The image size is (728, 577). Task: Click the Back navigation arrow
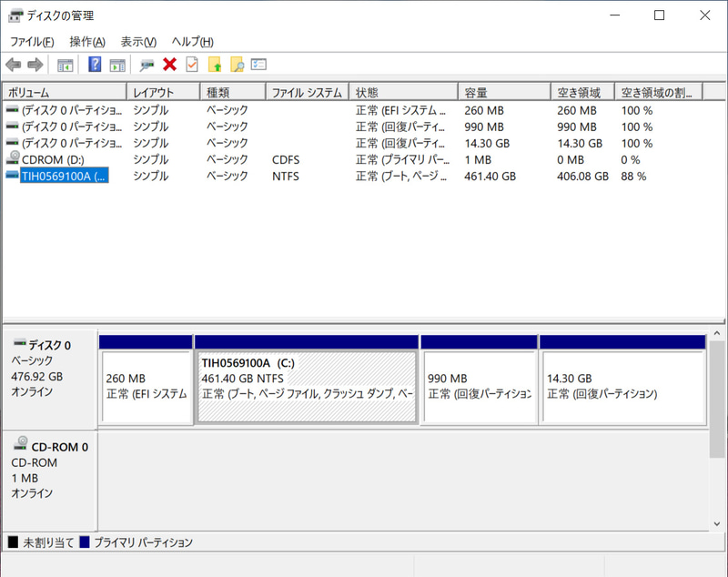[x=14, y=64]
